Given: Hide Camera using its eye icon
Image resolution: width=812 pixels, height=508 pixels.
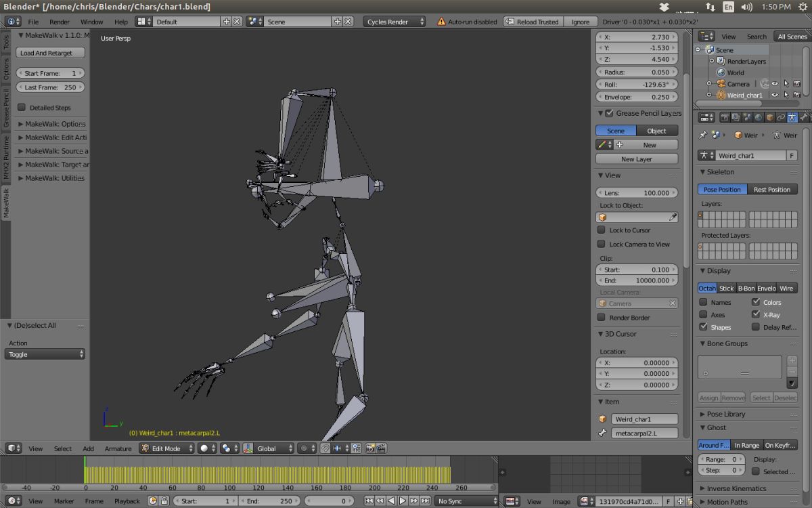Looking at the screenshot, I should [775, 84].
